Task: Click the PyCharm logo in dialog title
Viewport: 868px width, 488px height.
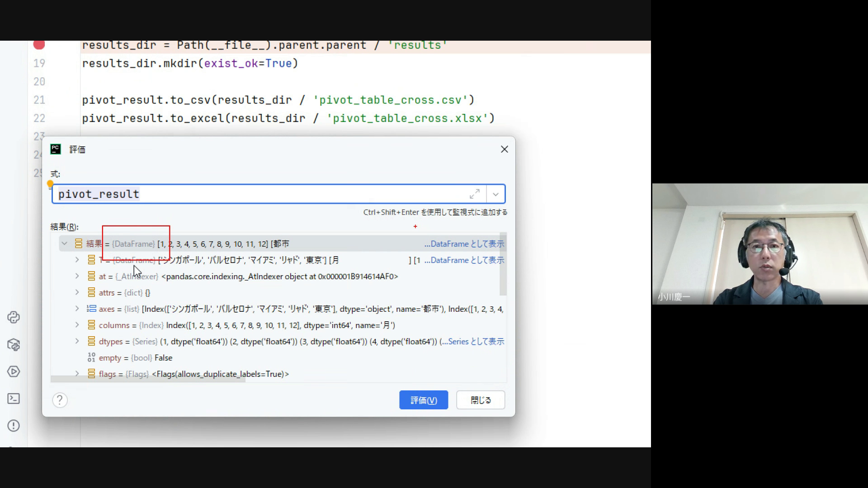Action: click(56, 149)
